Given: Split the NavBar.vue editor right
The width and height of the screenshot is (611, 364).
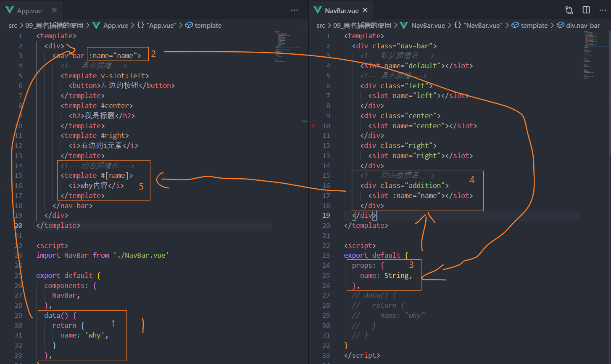Looking at the screenshot, I should pyautogui.click(x=586, y=10).
